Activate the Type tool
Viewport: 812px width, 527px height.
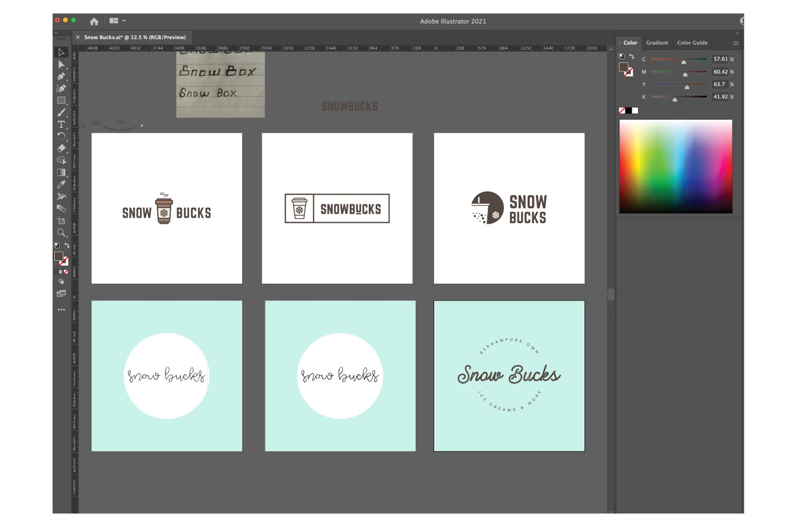pos(61,125)
